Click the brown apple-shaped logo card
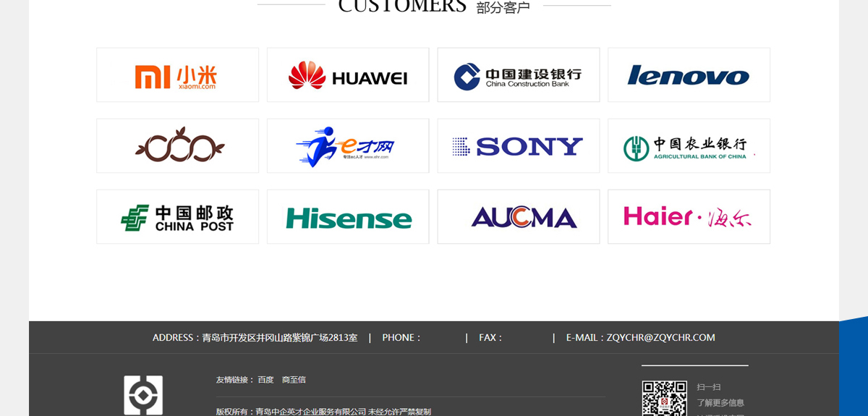868x416 pixels. 177,145
